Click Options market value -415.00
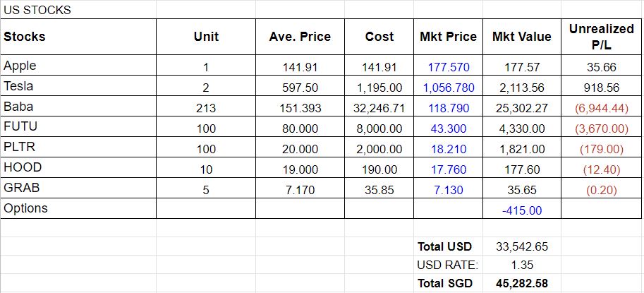This screenshot has width=644, height=293. (521, 211)
